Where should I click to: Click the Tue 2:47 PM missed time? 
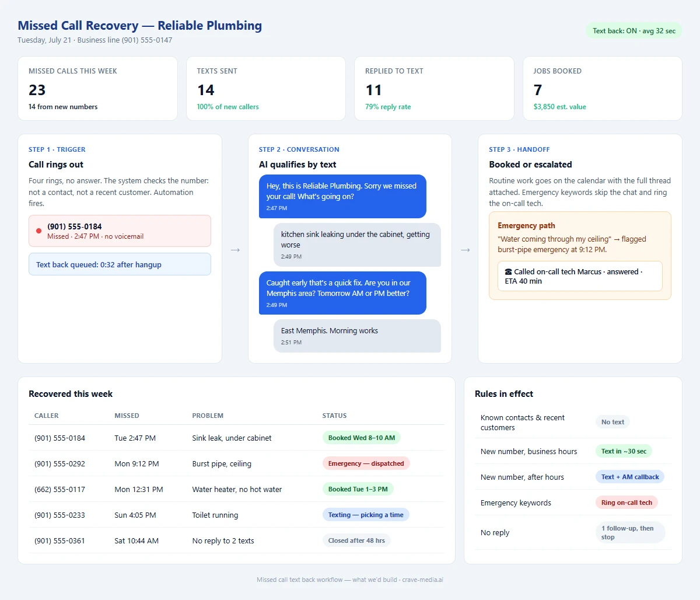(135, 438)
